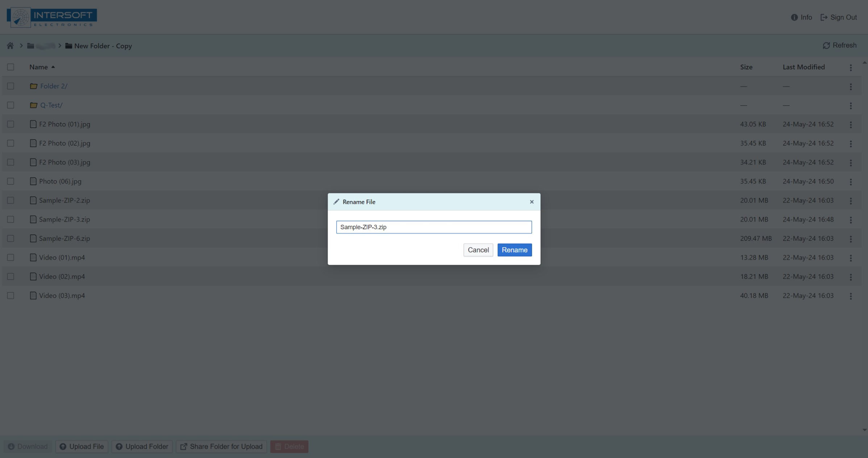Viewport: 868px width, 458px height.
Task: Open the Info icon in header
Action: coord(794,17)
